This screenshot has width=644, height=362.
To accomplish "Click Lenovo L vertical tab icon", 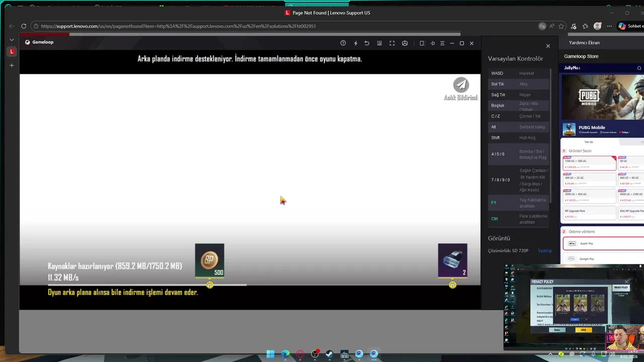I will (12, 52).
